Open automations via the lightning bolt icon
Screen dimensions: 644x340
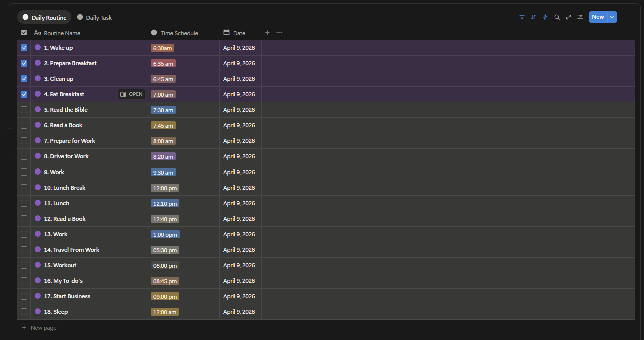pyautogui.click(x=545, y=17)
